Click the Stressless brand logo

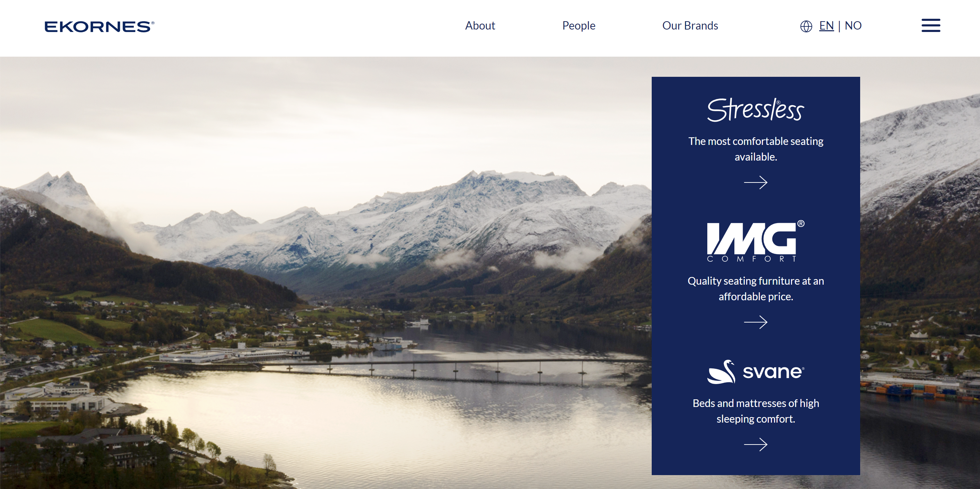click(756, 109)
